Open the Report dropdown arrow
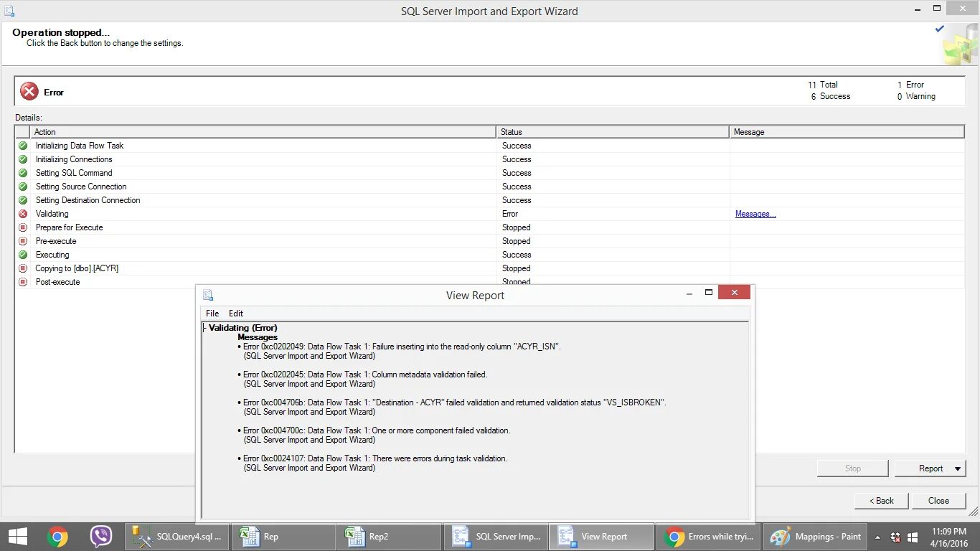The image size is (980, 551). point(958,468)
